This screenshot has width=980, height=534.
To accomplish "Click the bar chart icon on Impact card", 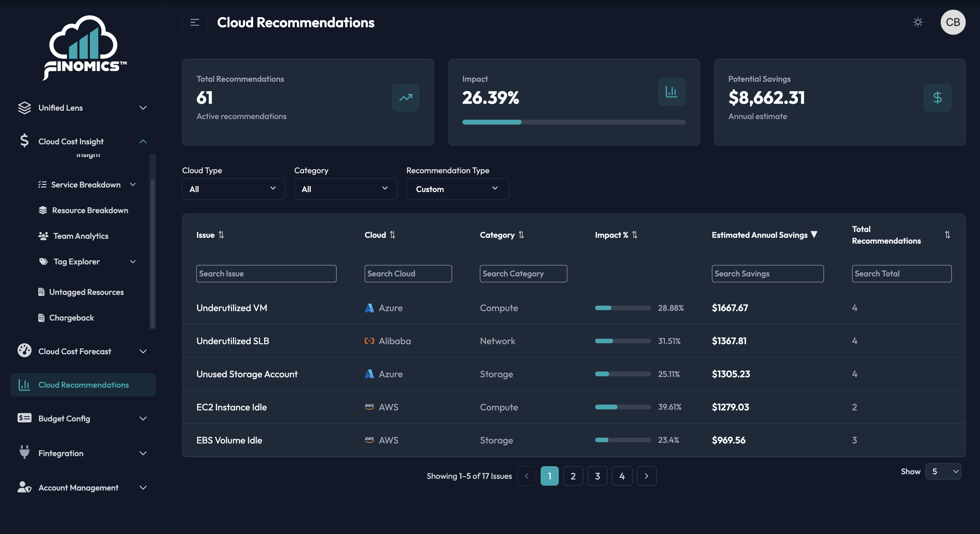I will [x=671, y=92].
